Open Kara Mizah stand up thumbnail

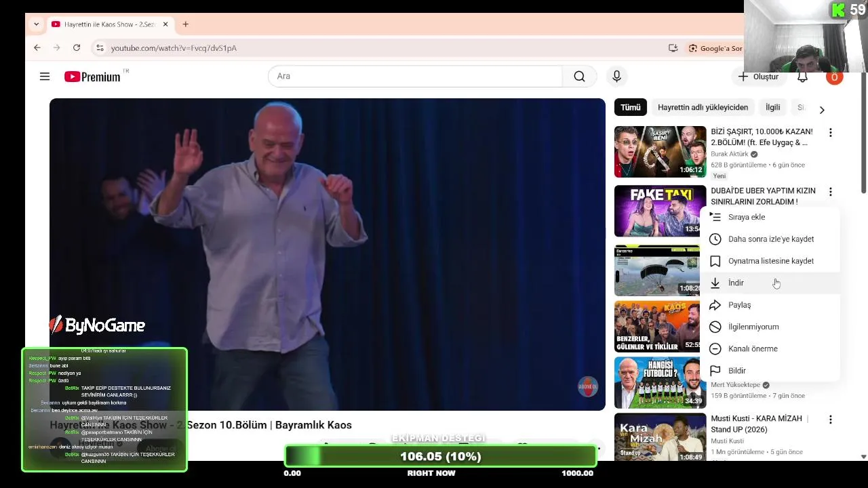tap(660, 437)
